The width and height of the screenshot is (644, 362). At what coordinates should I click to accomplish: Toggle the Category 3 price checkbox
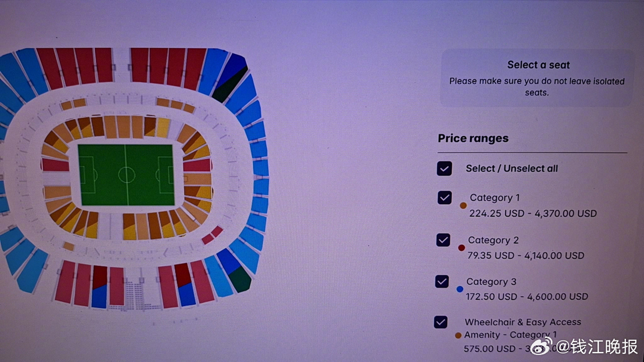click(x=442, y=282)
